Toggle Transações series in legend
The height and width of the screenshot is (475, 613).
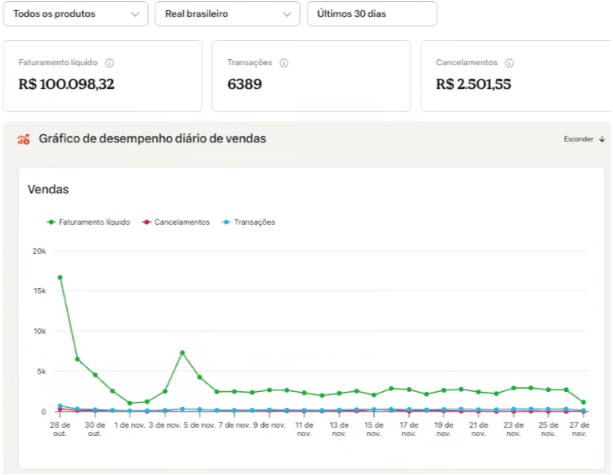pos(249,222)
